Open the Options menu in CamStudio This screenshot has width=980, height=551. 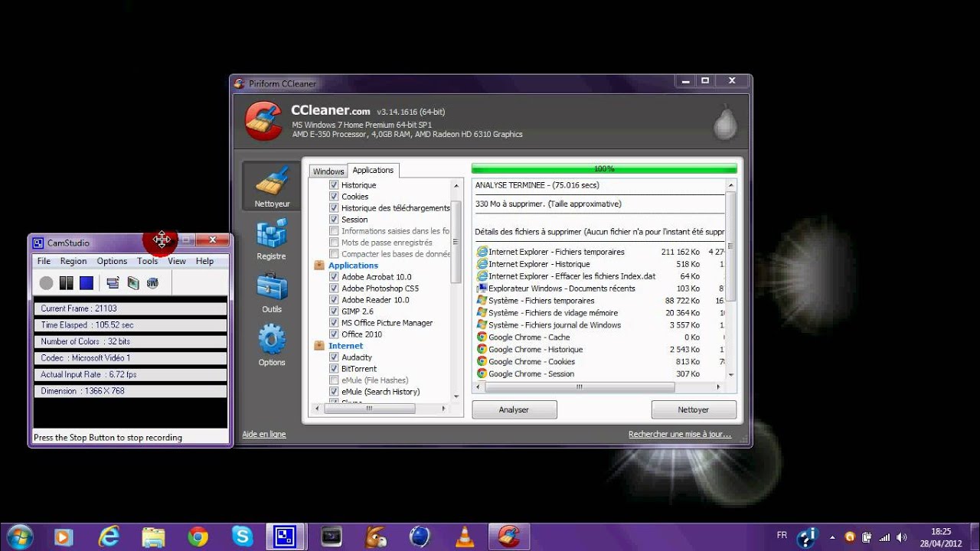click(x=112, y=261)
